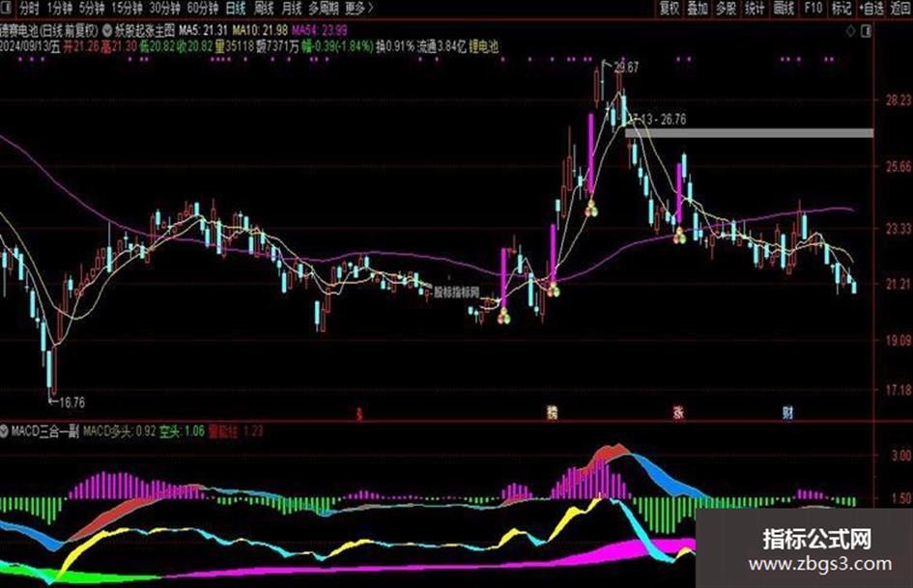Screen dimensions: 913x588
Task: Click the panel toggle icon left of 分时
Action: click(7, 8)
